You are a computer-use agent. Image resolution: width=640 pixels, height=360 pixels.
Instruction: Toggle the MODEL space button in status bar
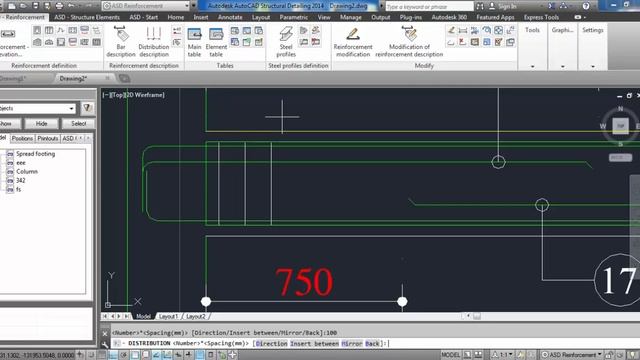[x=451, y=355]
